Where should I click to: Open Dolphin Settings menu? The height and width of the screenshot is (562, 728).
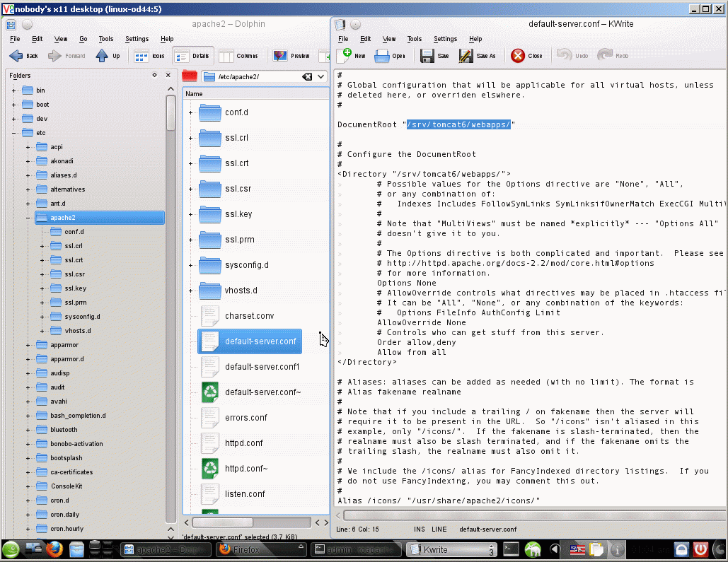pos(137,39)
